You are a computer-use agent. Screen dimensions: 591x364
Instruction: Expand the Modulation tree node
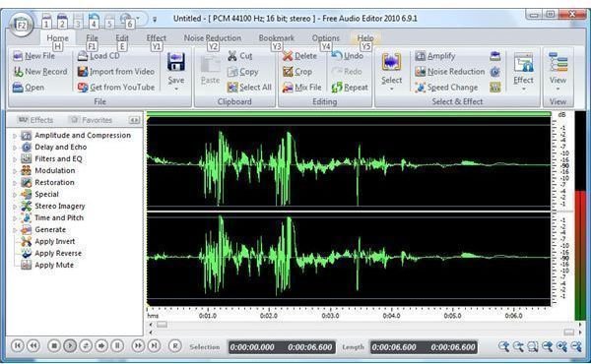[15, 171]
